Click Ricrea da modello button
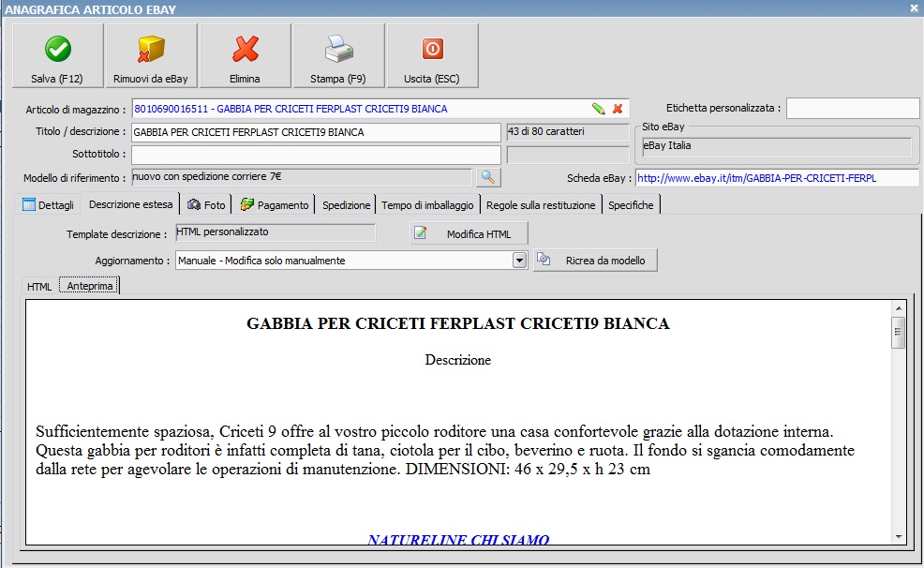Screen dimensions: 924x568 coord(595,261)
